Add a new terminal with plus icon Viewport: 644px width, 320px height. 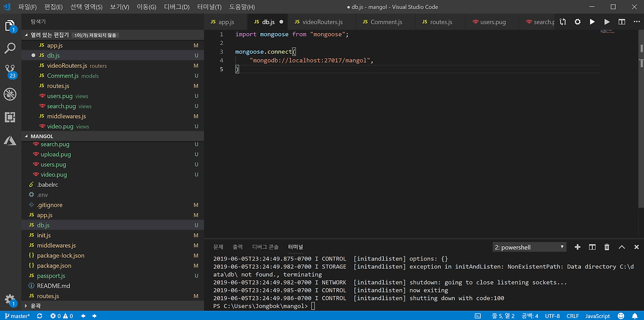point(578,247)
